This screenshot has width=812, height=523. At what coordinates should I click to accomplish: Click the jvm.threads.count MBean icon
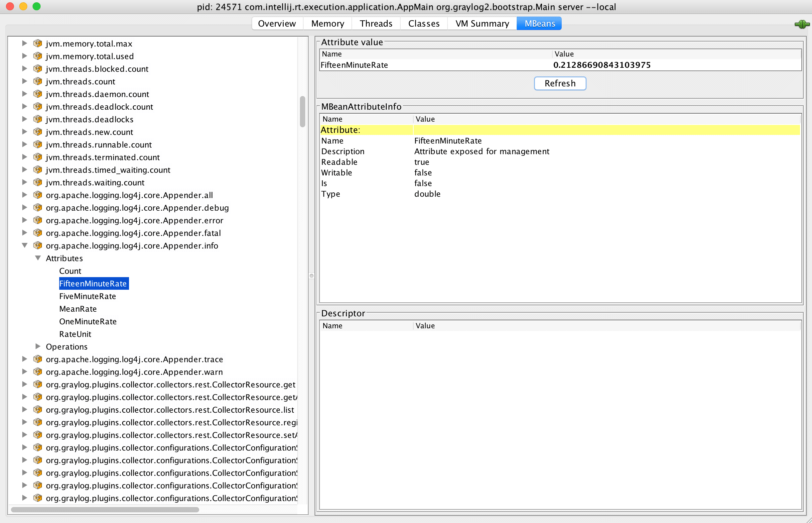38,81
